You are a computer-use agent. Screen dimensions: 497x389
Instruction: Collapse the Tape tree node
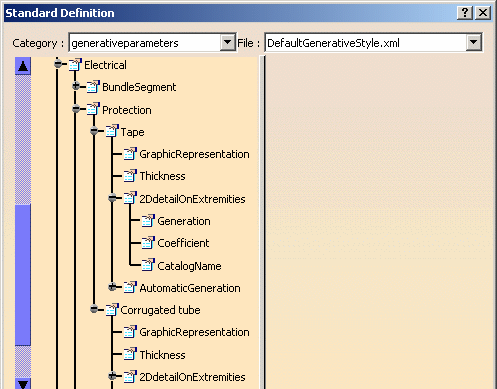click(x=94, y=131)
